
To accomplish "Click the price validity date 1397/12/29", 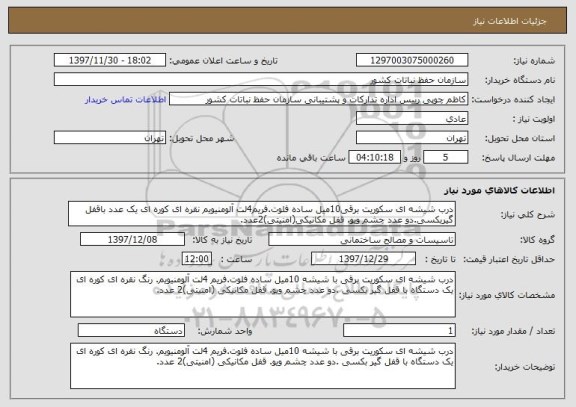I will (x=363, y=259).
